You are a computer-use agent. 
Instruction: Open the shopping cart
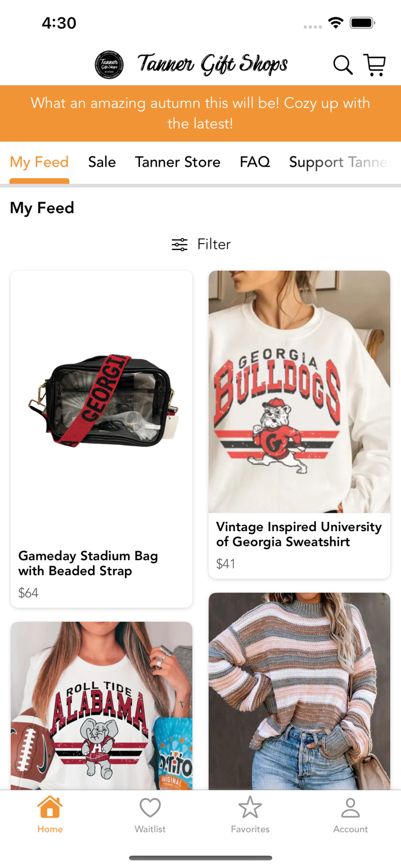click(374, 65)
